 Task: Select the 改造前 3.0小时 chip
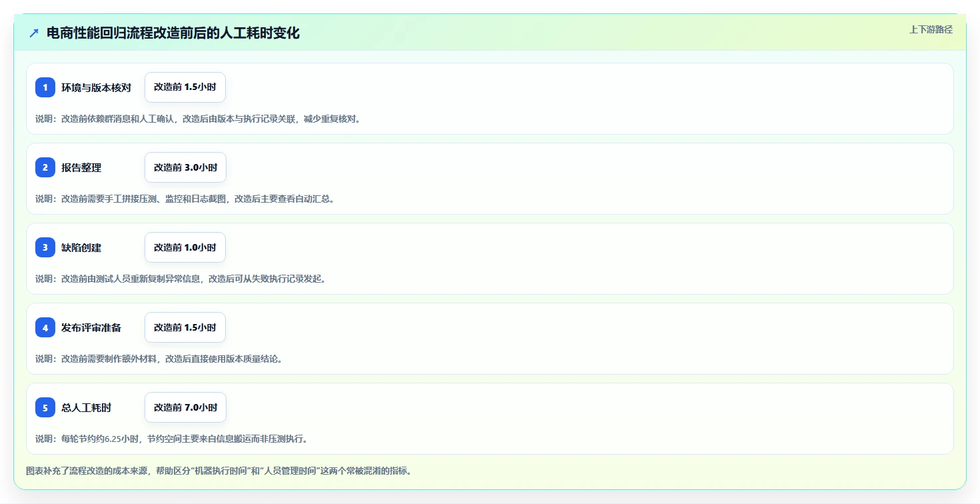click(x=185, y=167)
